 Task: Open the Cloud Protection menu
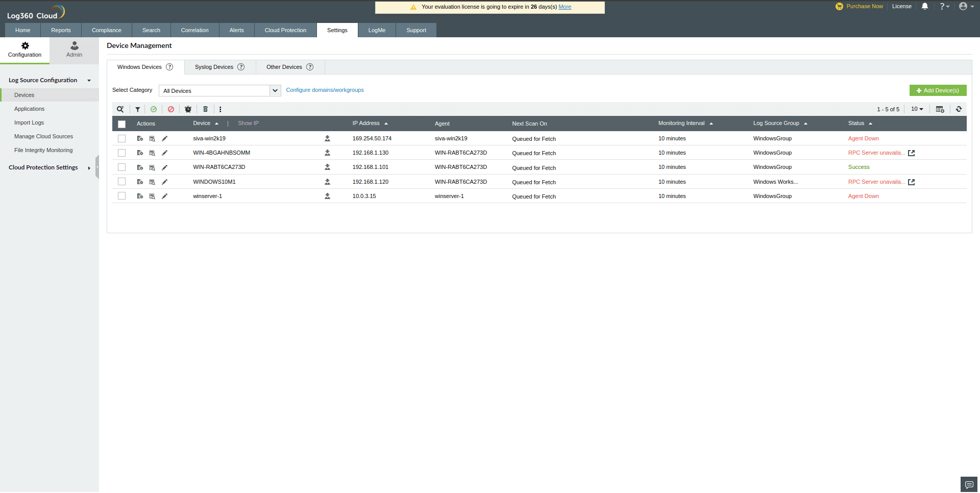(x=285, y=30)
